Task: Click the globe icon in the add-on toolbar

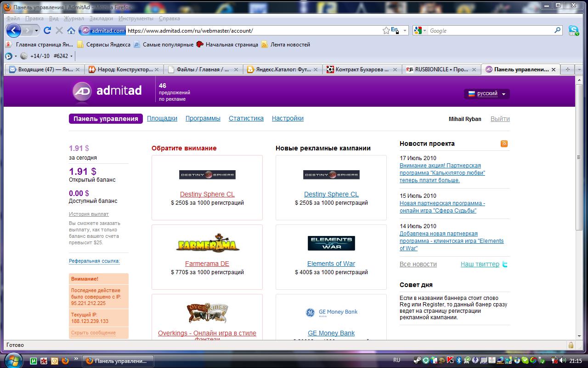Action: (x=24, y=56)
